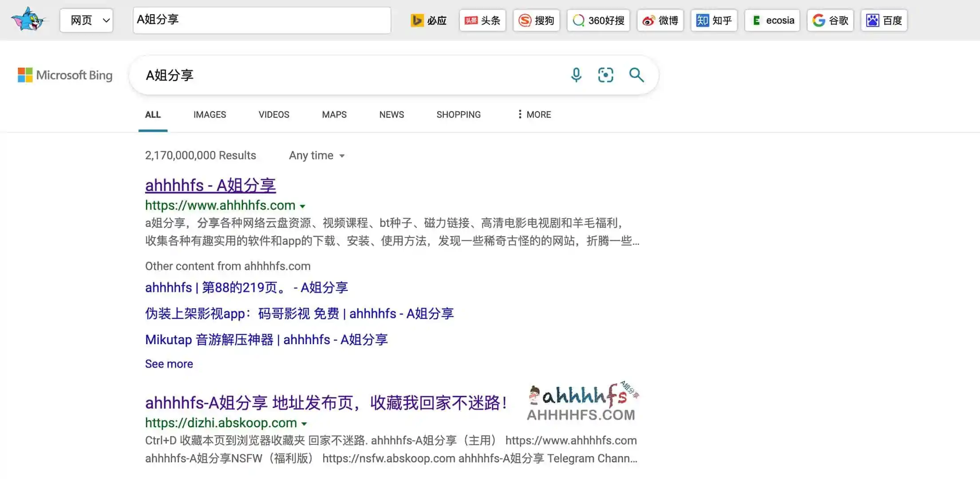The image size is (980, 479).
Task: Open the 网页 category dropdown
Action: pyautogui.click(x=86, y=20)
